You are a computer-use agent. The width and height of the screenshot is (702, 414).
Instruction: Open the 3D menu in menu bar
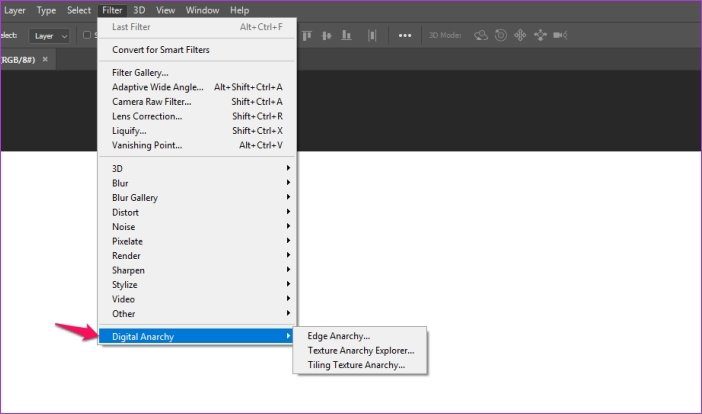point(139,10)
